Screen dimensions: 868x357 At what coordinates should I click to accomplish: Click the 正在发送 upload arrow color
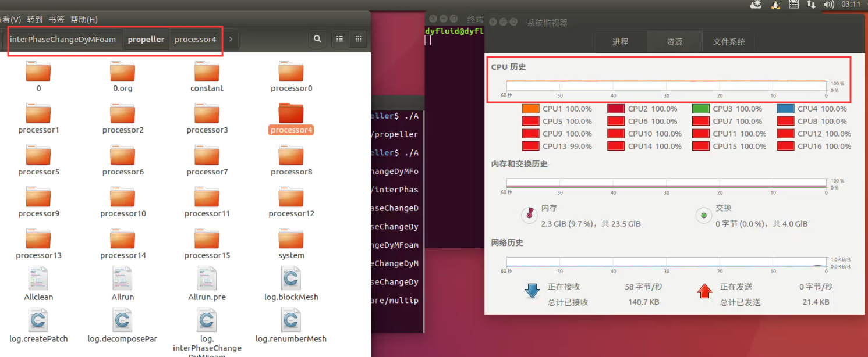(704, 291)
